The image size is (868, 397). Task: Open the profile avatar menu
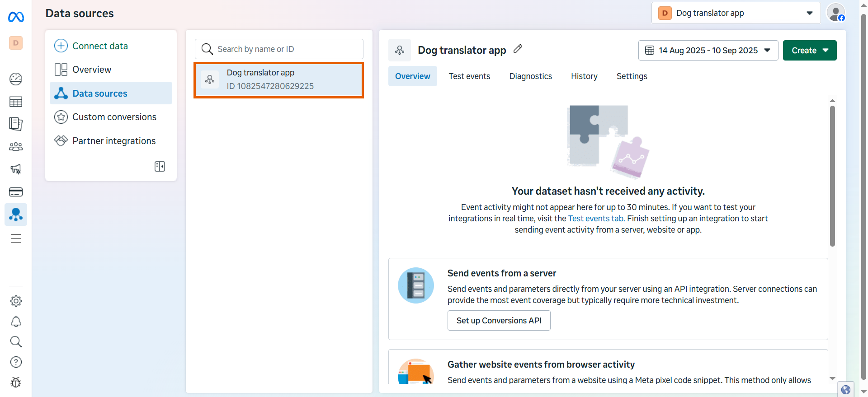tap(836, 13)
